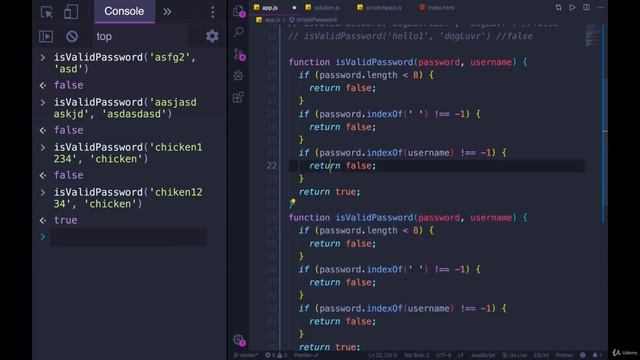The image size is (640, 360).
Task: Clear the console output
Action: click(x=72, y=36)
